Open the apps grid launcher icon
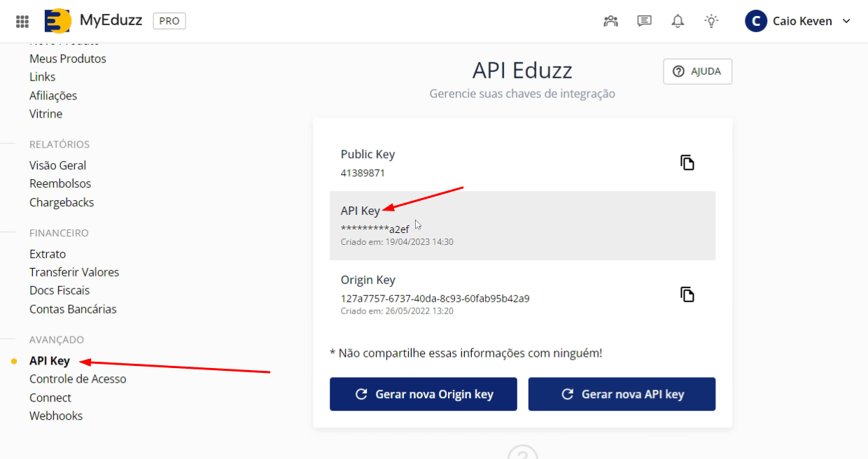 [x=22, y=21]
